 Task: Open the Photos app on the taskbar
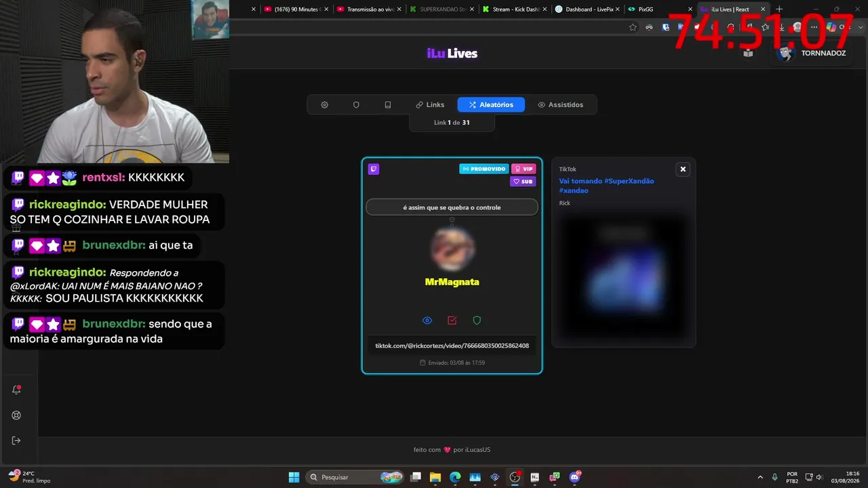click(x=475, y=477)
